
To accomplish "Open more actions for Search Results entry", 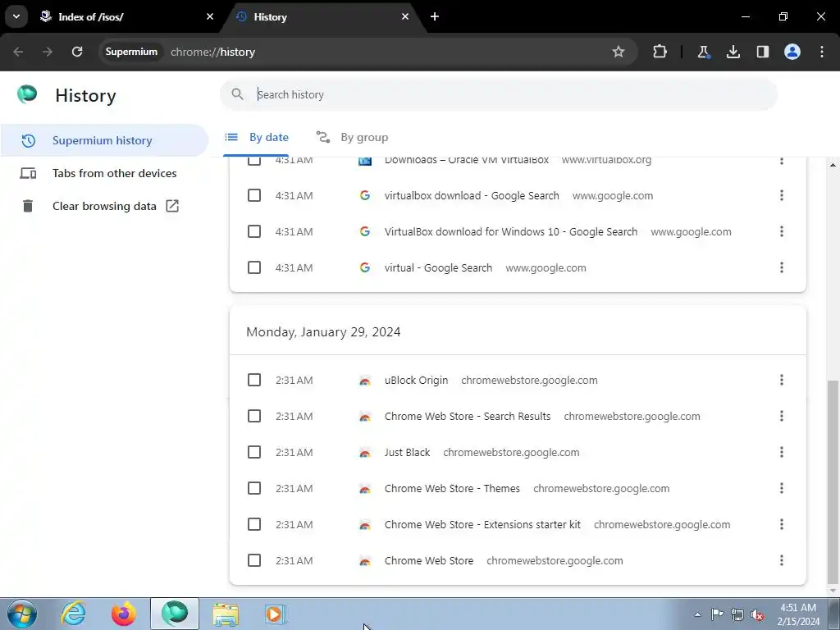I will click(782, 416).
